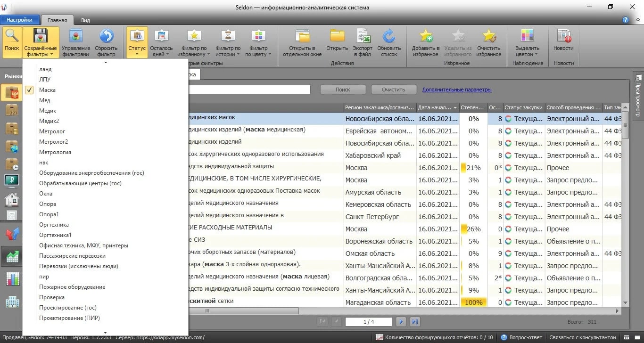The image size is (644, 343).
Task: Open Осталось дней filter dropdown
Action: pos(161,42)
